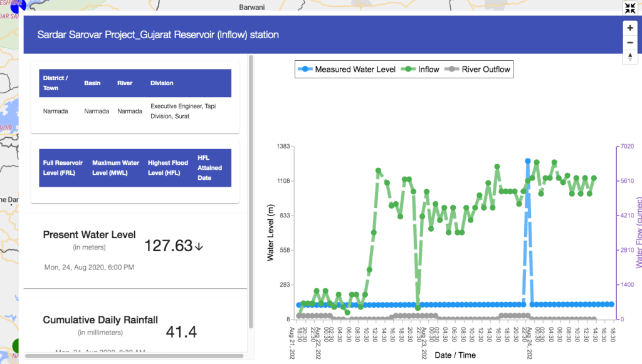Click the Barwani label on the map
This screenshot has width=642, height=364.
click(252, 7)
